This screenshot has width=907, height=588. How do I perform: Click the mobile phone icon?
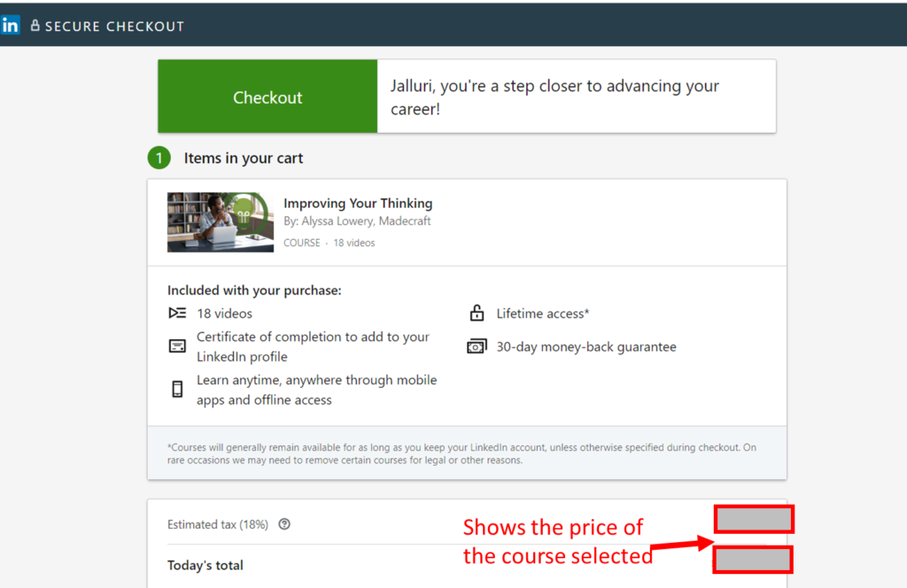177,389
